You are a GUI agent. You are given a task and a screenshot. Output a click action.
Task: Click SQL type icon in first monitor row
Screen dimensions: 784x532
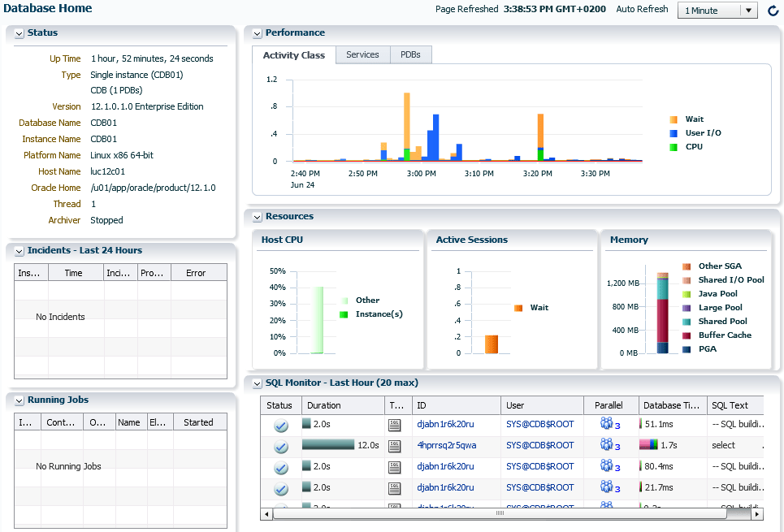click(394, 424)
